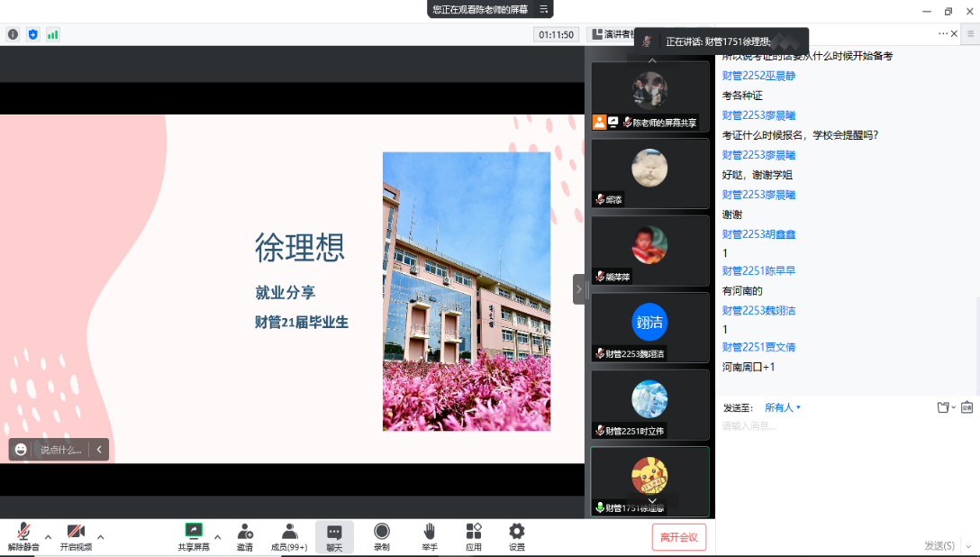
Task: Click the meeting info icon at top-left
Action: (x=13, y=34)
